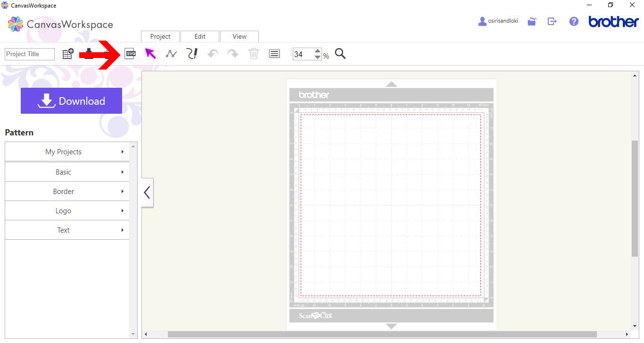The width and height of the screenshot is (644, 343).
Task: Click the undo arrow icon
Action: (x=213, y=54)
